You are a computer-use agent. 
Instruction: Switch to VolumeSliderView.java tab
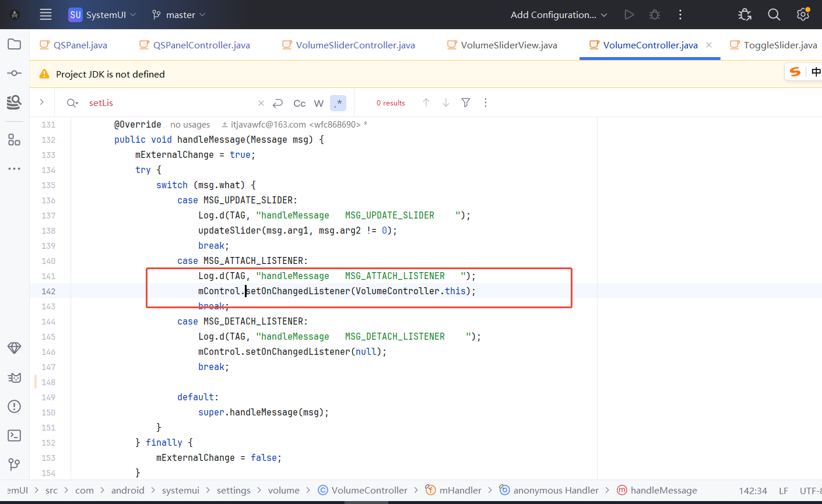(502, 45)
